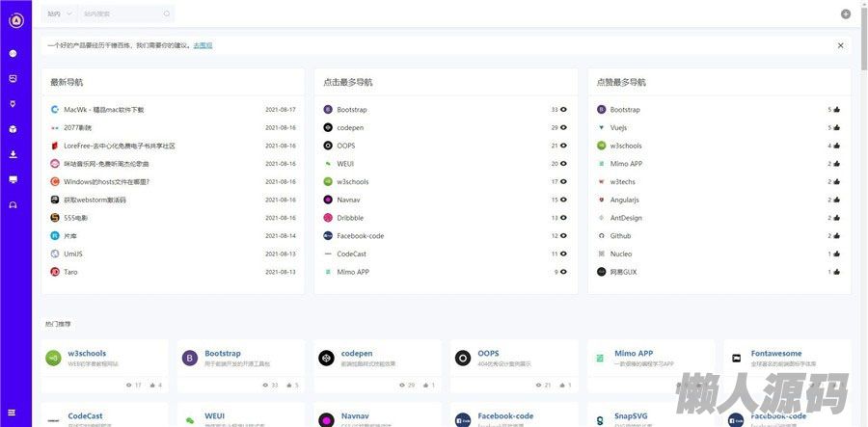Open the UmiJS entry in latest list
Screen dimensions: 868x427
tap(73, 254)
